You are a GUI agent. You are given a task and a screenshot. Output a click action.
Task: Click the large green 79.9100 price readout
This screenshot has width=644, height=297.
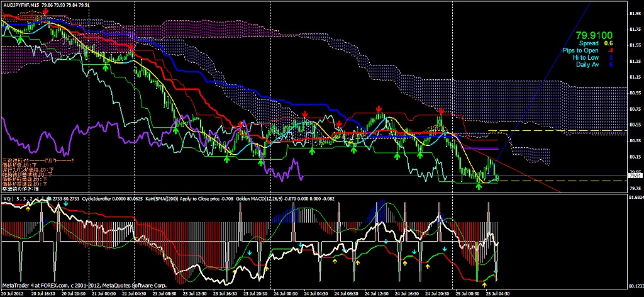point(594,35)
